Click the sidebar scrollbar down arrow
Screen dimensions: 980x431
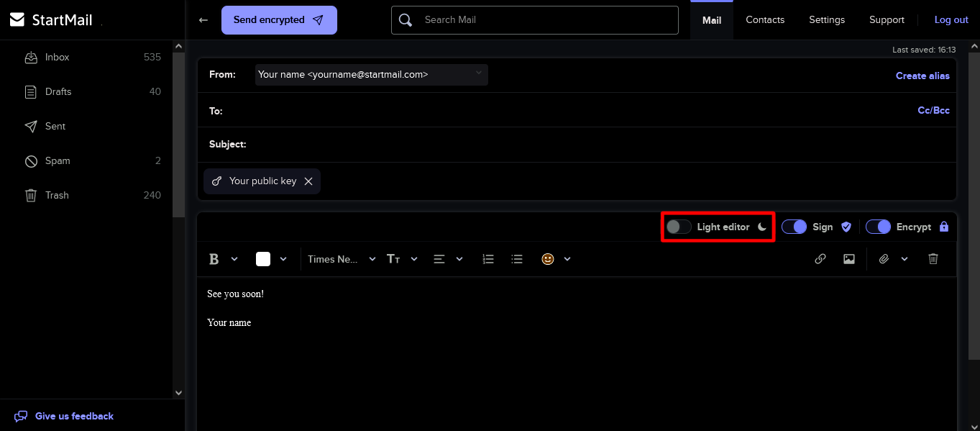coord(179,393)
